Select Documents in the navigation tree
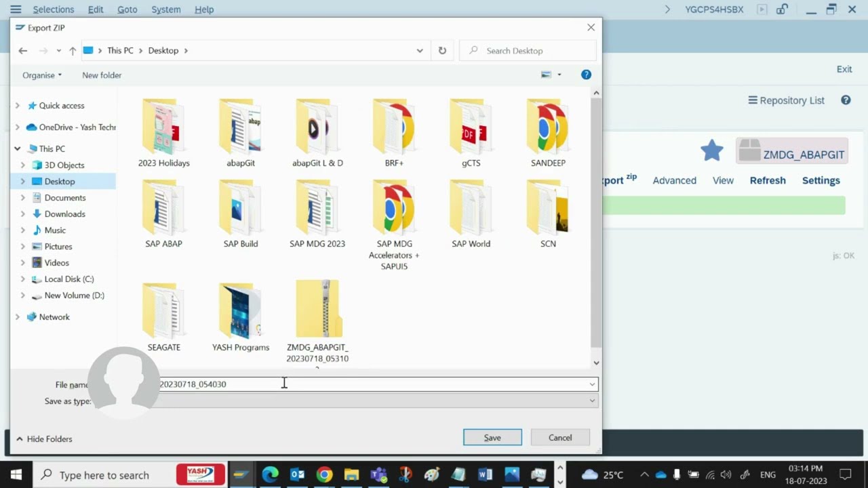The height and width of the screenshot is (488, 868). pyautogui.click(x=65, y=198)
